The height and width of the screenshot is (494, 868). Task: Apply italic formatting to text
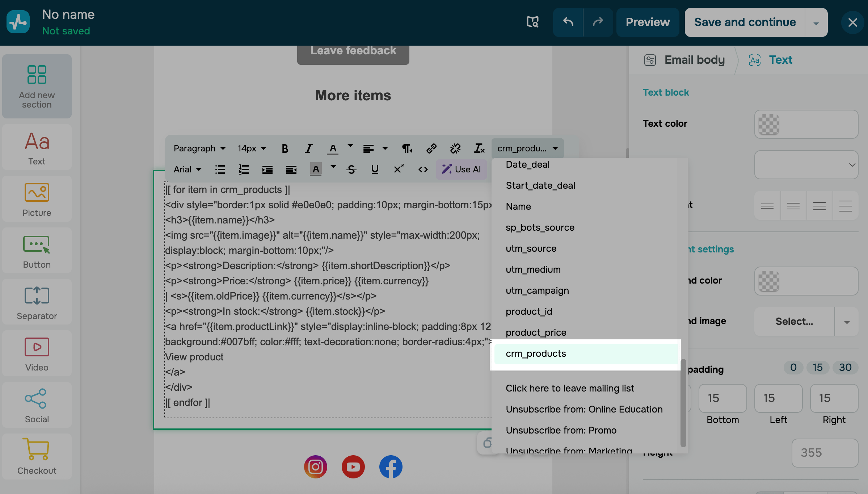(x=308, y=148)
